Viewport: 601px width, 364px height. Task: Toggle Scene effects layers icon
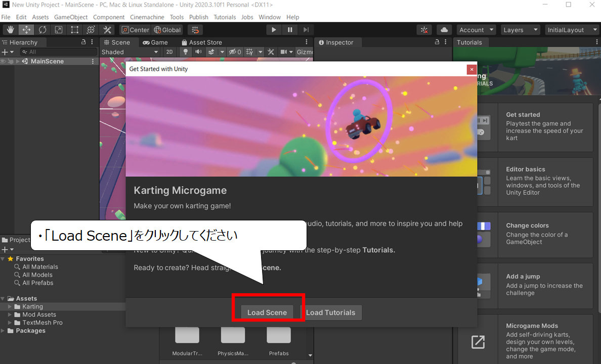tap(211, 52)
